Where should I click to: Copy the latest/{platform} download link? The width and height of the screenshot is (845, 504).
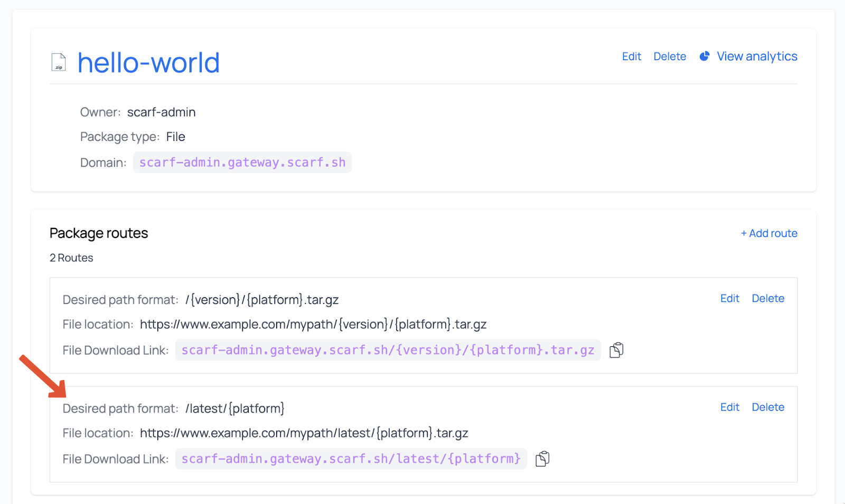(x=542, y=459)
